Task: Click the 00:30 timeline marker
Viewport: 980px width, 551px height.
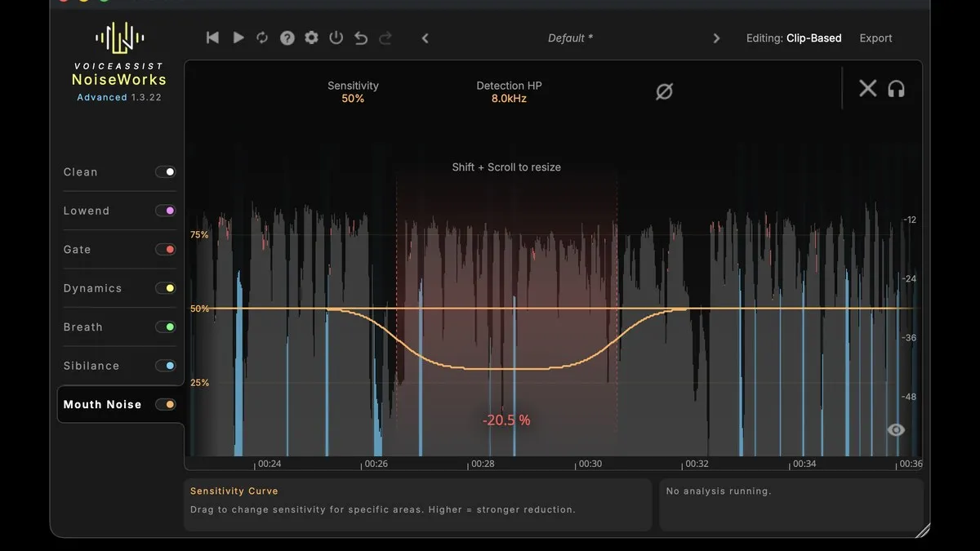Action: 590,464
